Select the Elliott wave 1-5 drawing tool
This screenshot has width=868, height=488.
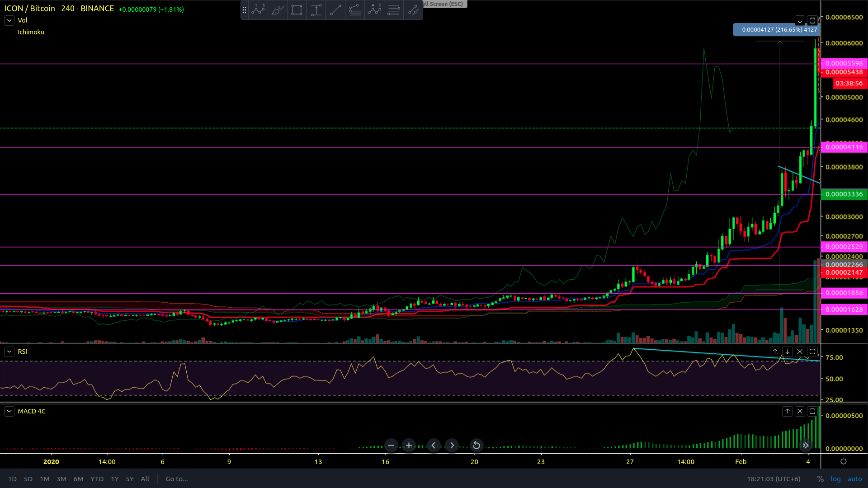258,10
